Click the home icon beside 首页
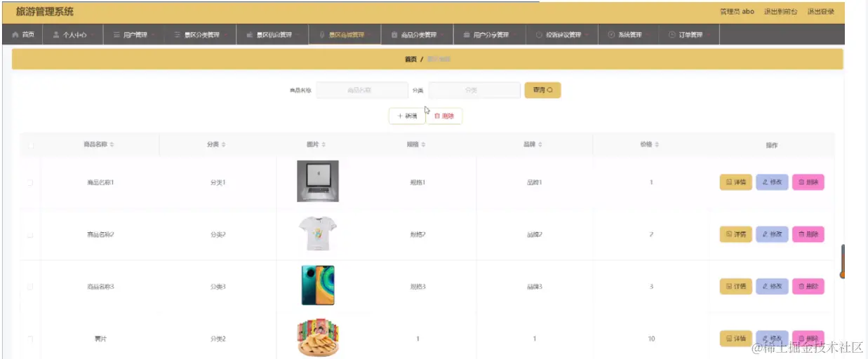This screenshot has width=868, height=359. [15, 34]
